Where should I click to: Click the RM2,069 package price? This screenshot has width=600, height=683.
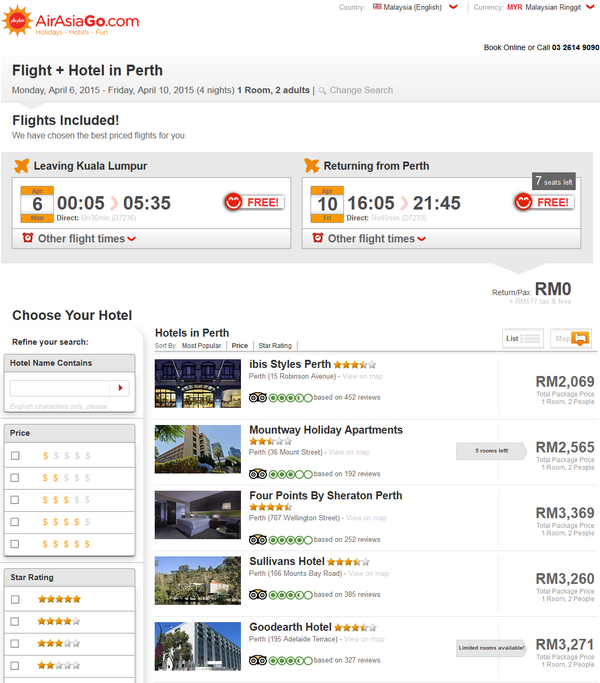tap(565, 382)
